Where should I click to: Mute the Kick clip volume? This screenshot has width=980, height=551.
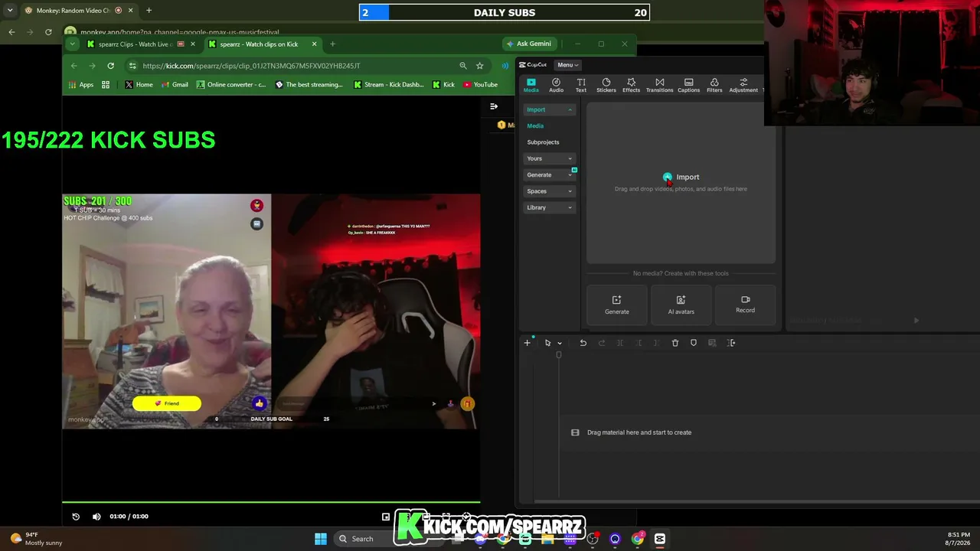pyautogui.click(x=96, y=517)
